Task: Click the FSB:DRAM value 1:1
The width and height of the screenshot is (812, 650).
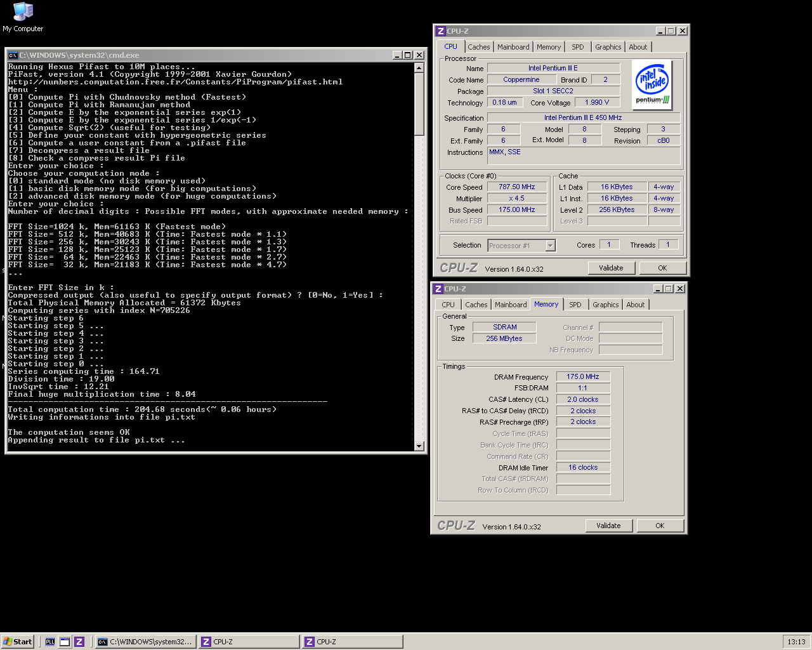Action: (583, 388)
